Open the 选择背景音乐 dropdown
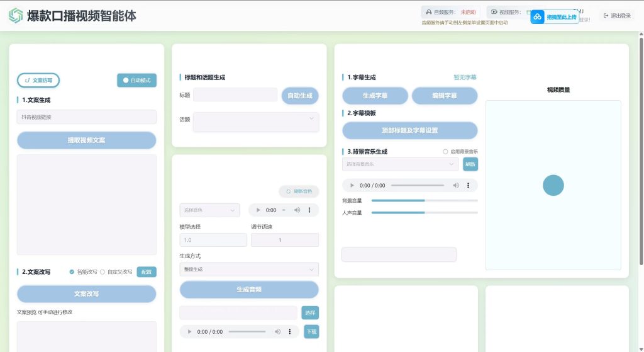The height and width of the screenshot is (352, 644). coord(400,164)
